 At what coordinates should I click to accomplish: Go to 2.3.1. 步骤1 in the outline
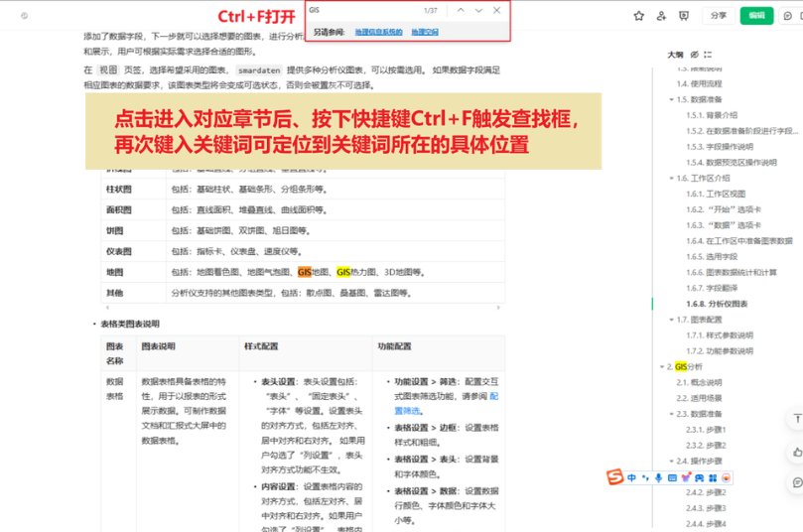[x=706, y=430]
